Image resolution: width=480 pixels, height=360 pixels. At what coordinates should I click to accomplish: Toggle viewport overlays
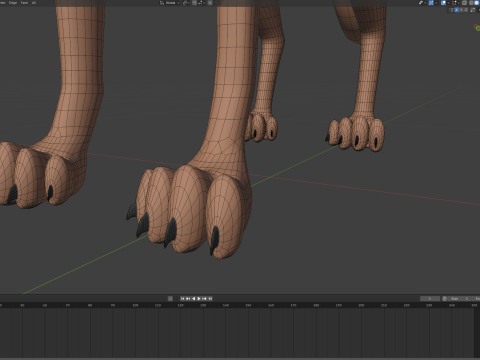(x=443, y=3)
